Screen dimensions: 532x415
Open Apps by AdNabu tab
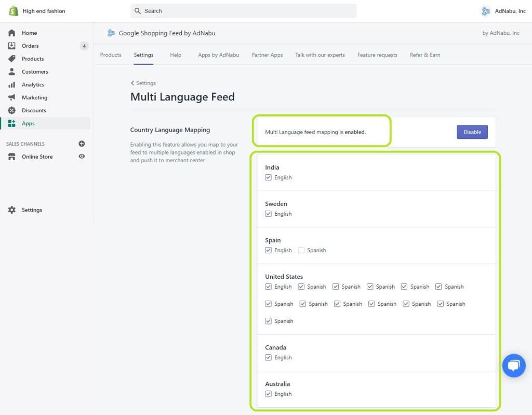[x=219, y=55]
